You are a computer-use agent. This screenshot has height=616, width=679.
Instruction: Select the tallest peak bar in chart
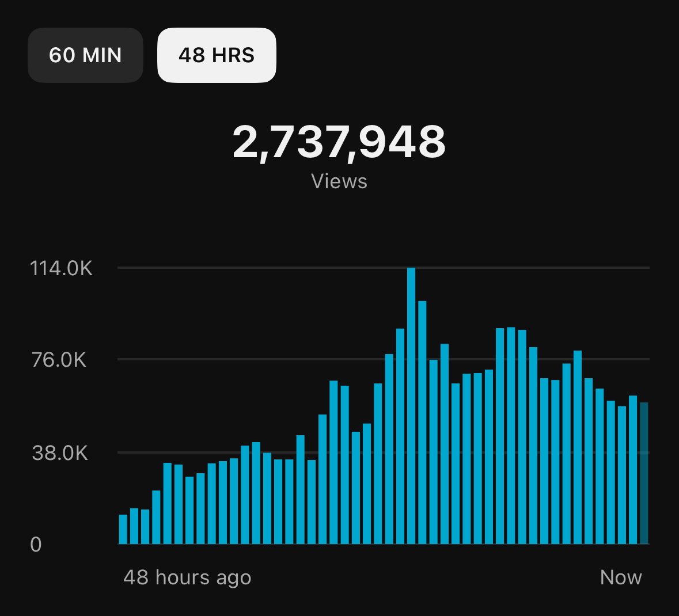click(x=411, y=406)
